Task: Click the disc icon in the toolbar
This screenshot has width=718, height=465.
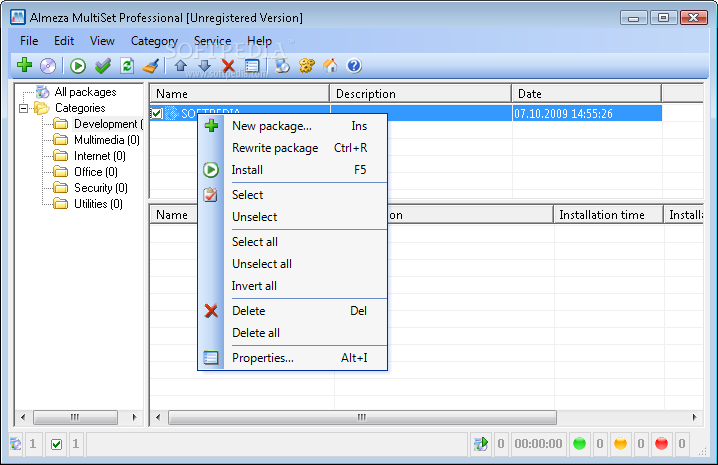Action: pyautogui.click(x=48, y=66)
